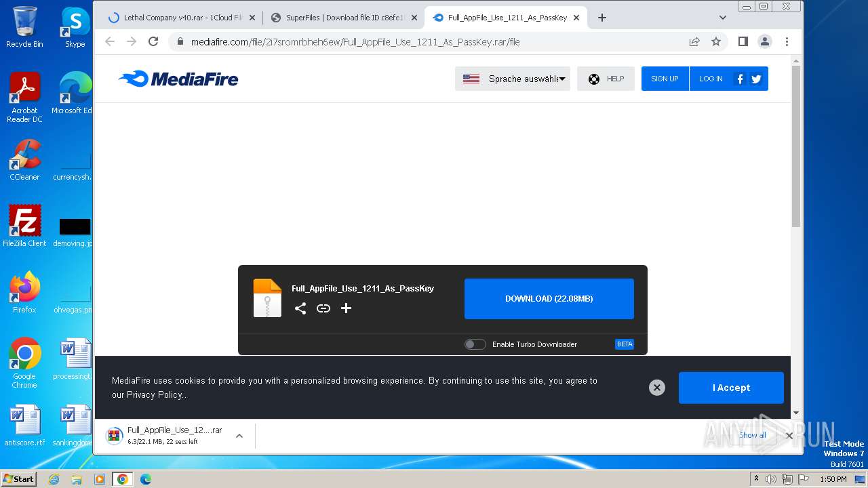The image size is (868, 488).
Task: Close the downloads shelf
Action: 789,436
